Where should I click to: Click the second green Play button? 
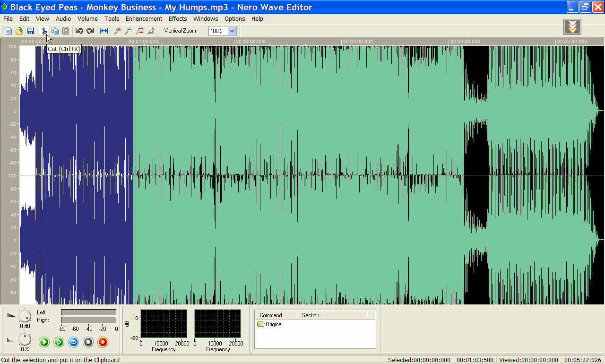(x=59, y=342)
